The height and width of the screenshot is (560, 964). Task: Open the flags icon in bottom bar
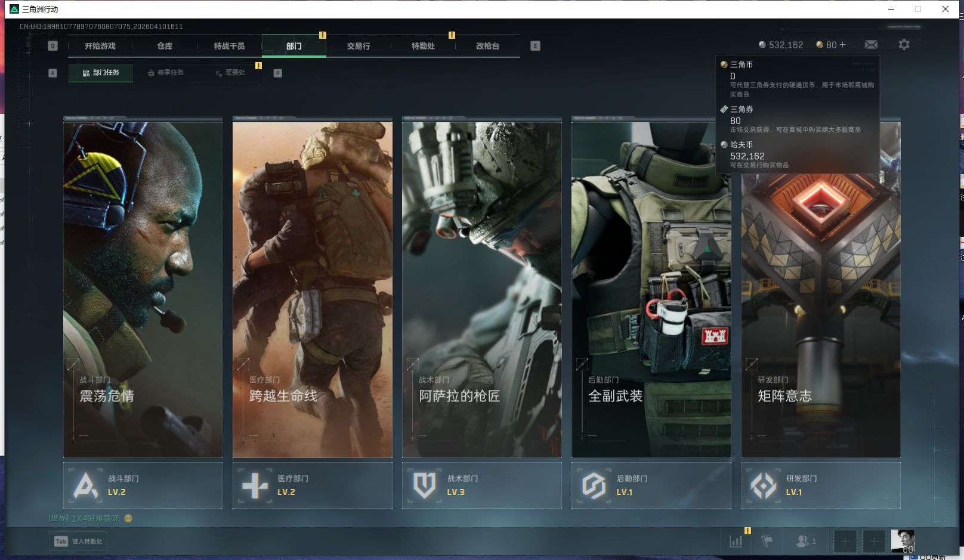point(767,542)
